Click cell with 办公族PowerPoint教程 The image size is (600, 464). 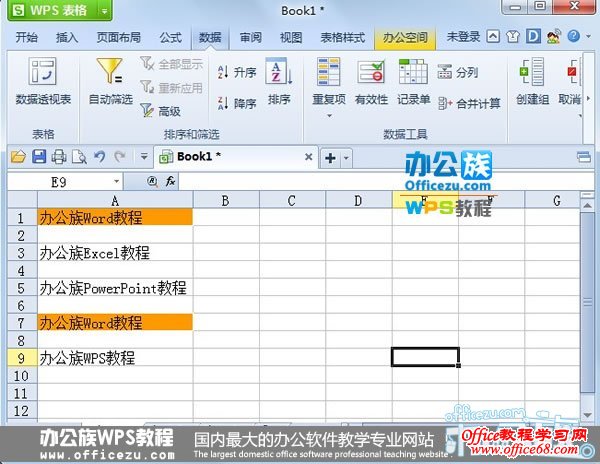[x=115, y=288]
